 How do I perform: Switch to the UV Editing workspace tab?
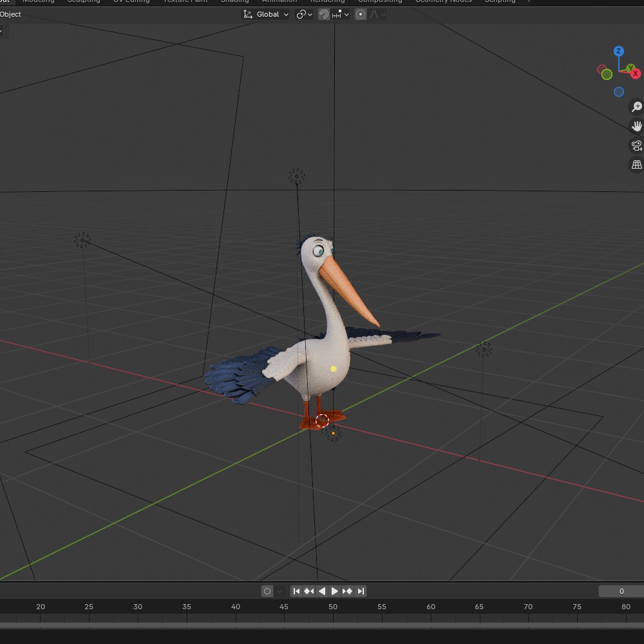[131, 2]
